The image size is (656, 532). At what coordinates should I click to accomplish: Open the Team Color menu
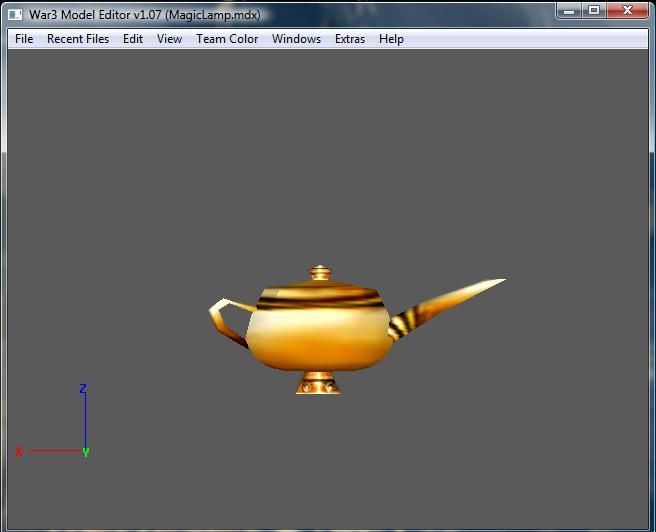click(227, 39)
